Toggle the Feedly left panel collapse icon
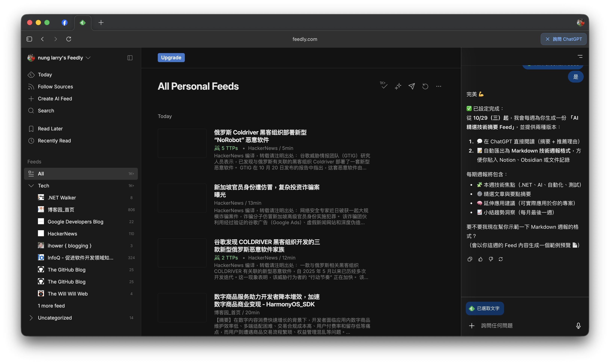Image resolution: width=610 pixels, height=364 pixels. click(x=130, y=58)
